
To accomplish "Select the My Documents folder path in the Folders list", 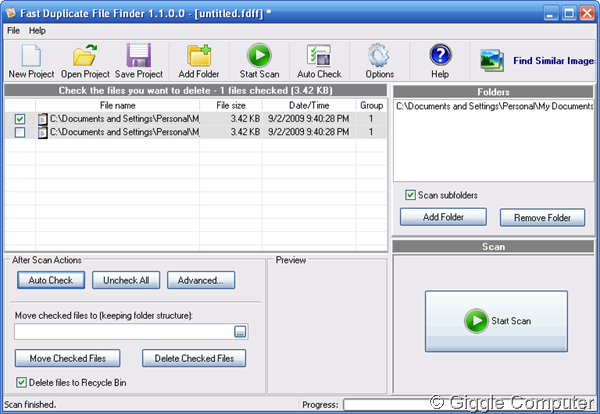I will pyautogui.click(x=494, y=106).
